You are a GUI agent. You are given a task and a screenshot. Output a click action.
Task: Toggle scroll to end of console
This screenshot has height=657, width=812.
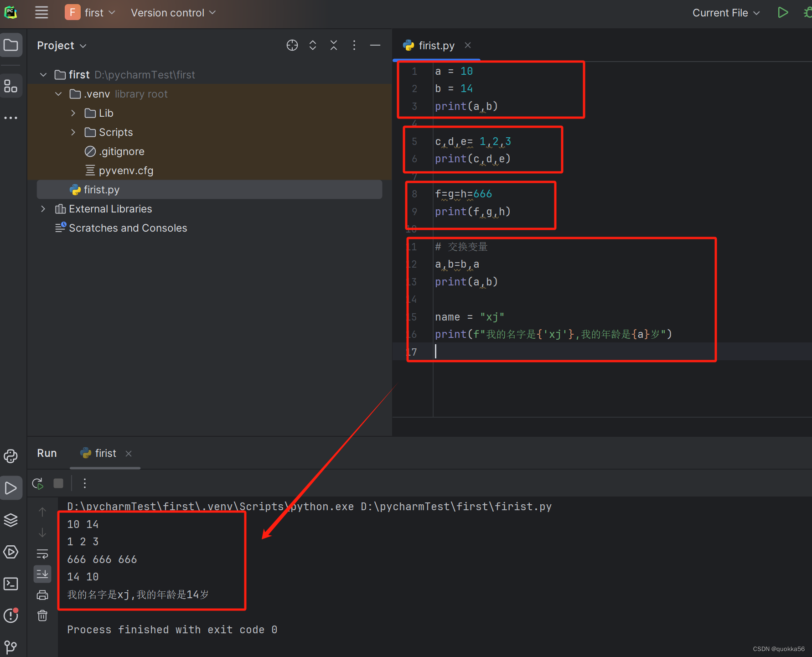[x=42, y=574]
